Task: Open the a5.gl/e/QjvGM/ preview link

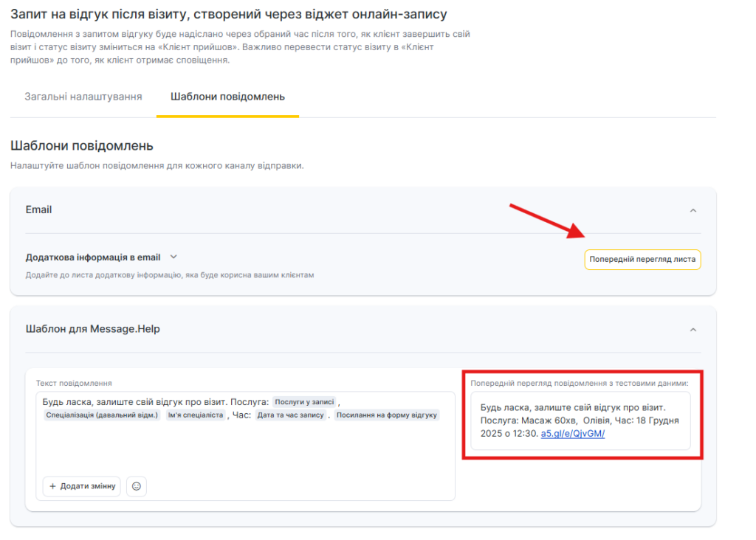Action: (x=573, y=434)
